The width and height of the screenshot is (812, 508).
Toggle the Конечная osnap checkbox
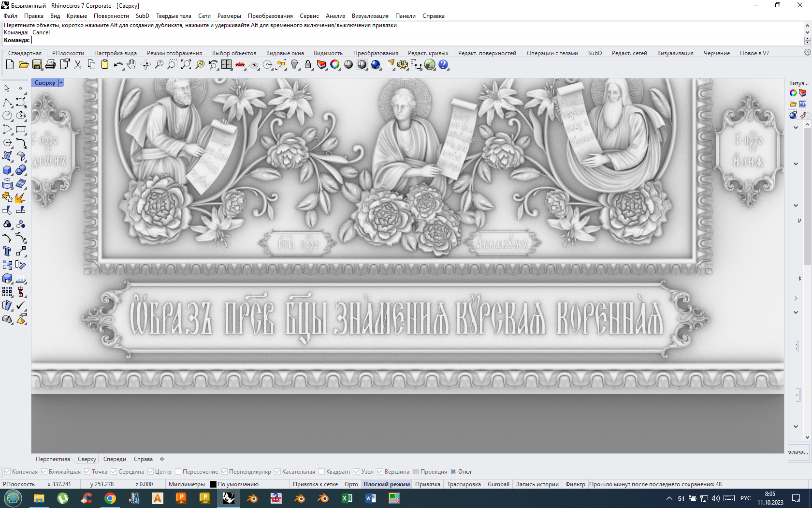tap(7, 472)
